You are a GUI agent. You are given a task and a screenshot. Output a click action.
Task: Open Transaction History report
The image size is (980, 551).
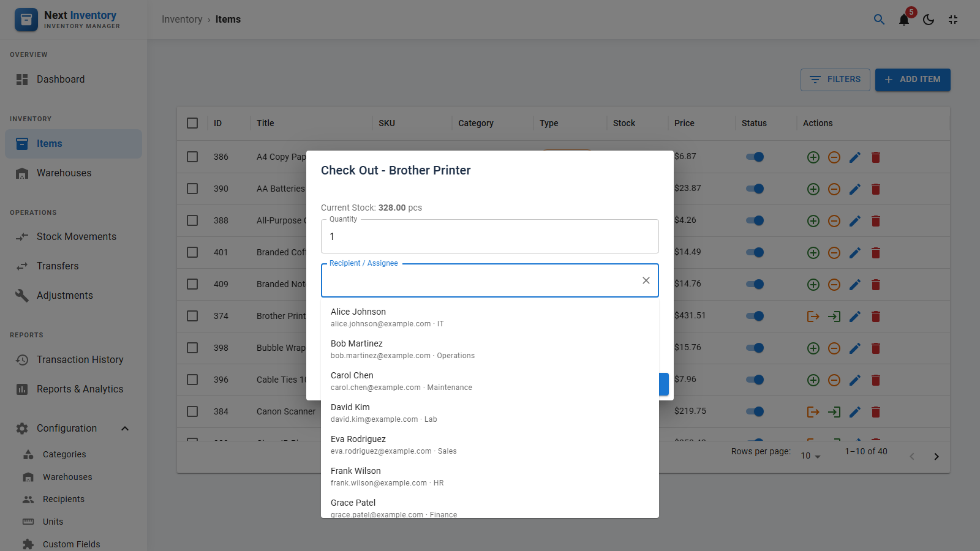click(x=73, y=360)
